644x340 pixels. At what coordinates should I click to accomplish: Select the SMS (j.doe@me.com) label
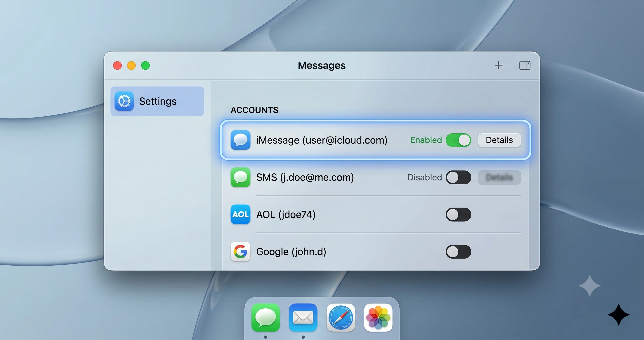tap(305, 177)
